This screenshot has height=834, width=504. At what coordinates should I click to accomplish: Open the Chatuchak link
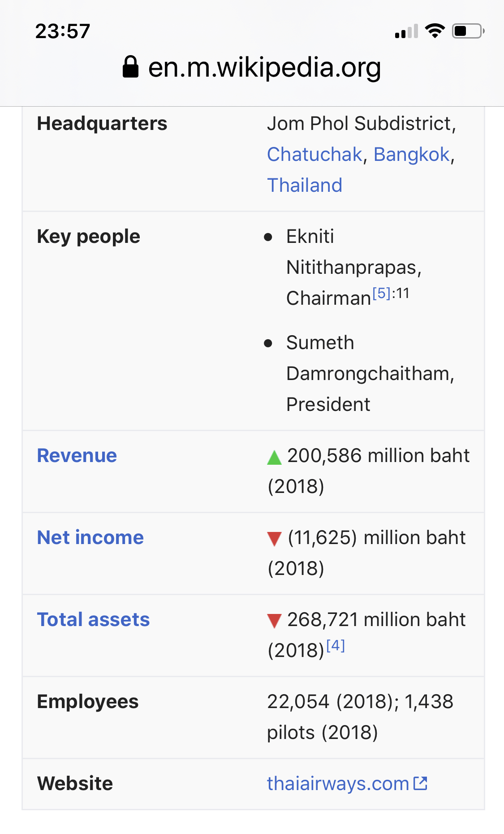tap(314, 155)
